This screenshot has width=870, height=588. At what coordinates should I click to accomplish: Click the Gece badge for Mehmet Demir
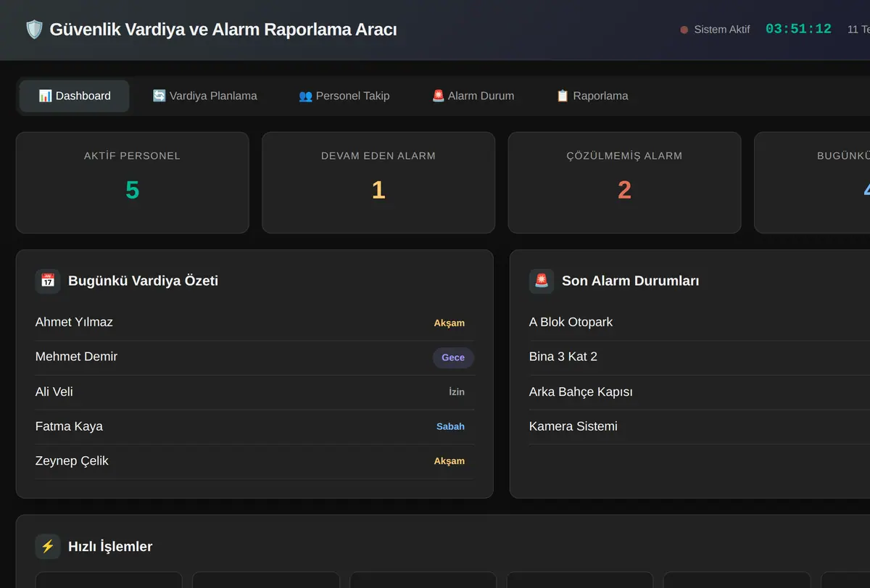pyautogui.click(x=453, y=357)
